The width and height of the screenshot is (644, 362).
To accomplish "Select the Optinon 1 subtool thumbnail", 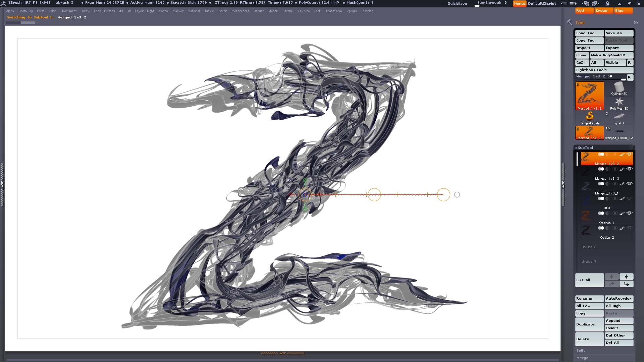I will 586,216.
